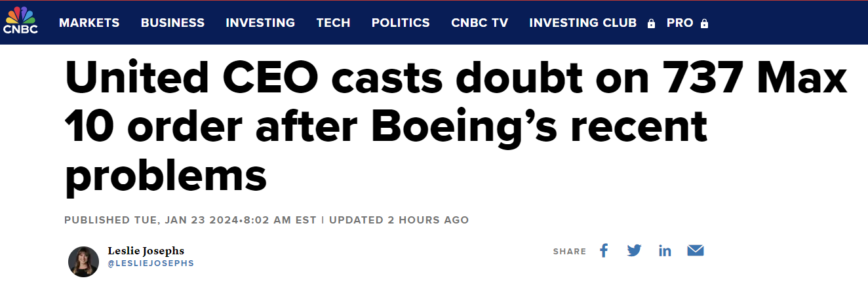Go to the Investing section
The image size is (868, 291).
point(260,23)
